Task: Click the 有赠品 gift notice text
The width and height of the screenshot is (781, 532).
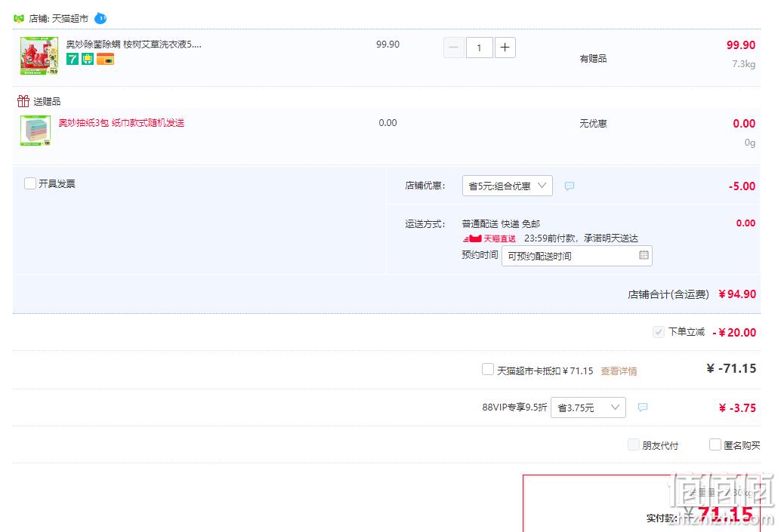Action: pos(593,59)
